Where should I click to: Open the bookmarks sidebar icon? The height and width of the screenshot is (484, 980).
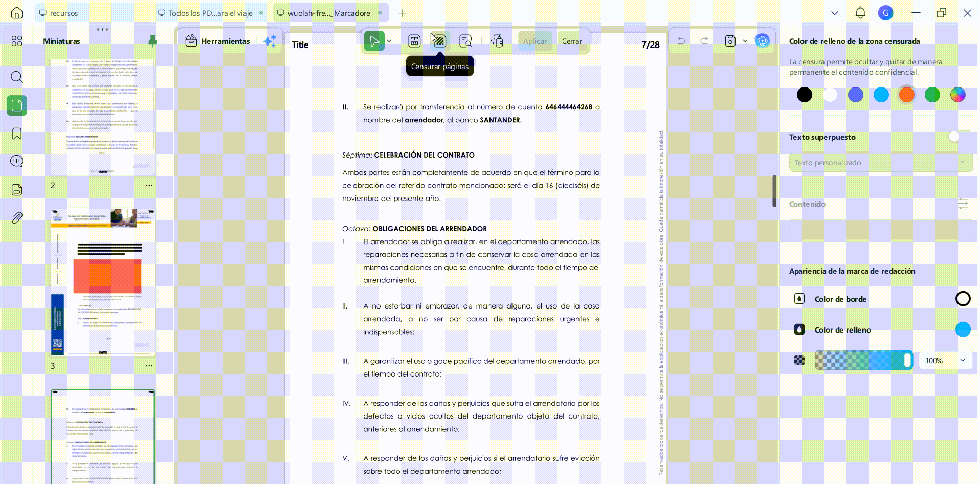(17, 134)
